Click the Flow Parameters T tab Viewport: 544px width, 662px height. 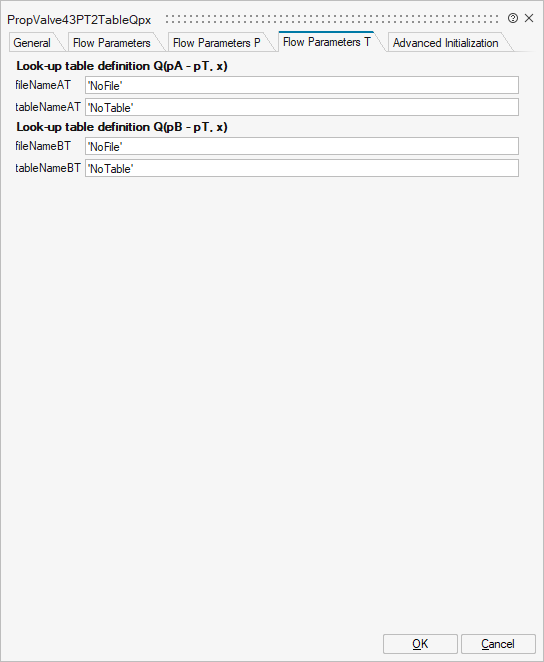click(327, 42)
